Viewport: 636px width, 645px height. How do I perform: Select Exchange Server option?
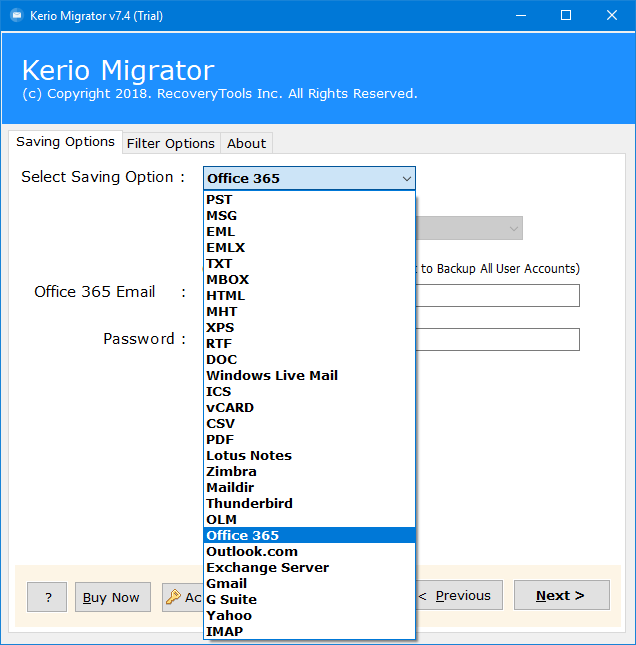[x=309, y=568]
